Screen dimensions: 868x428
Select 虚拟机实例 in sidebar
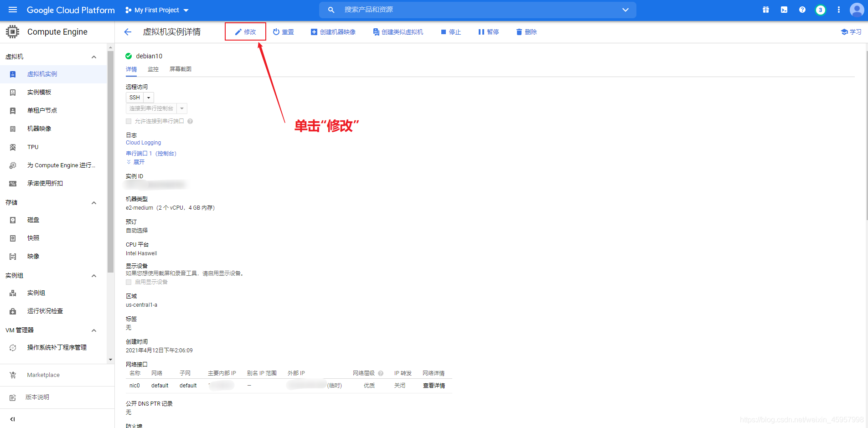coord(53,74)
